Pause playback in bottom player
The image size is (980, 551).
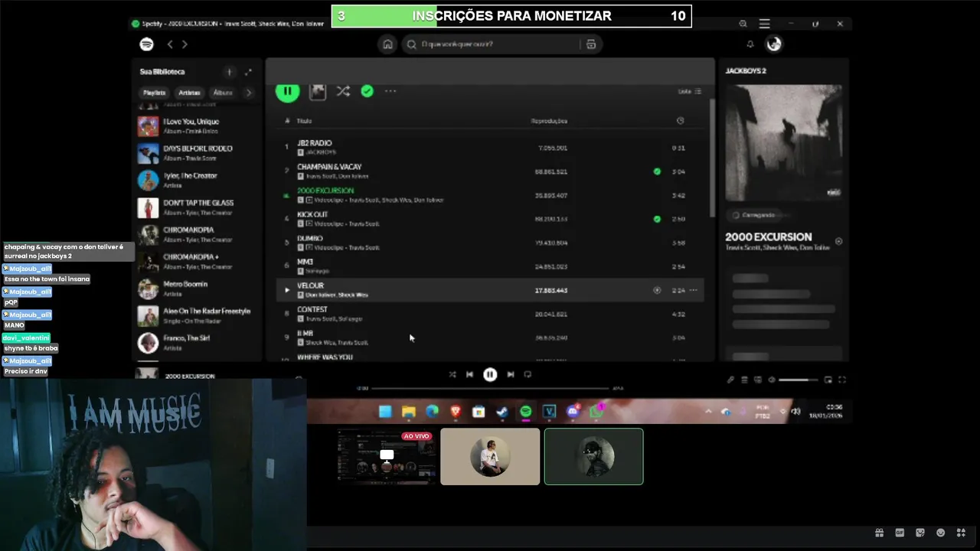(490, 374)
